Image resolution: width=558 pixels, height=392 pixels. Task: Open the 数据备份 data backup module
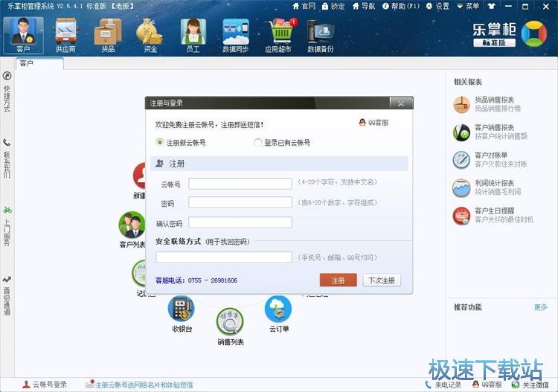[x=320, y=35]
